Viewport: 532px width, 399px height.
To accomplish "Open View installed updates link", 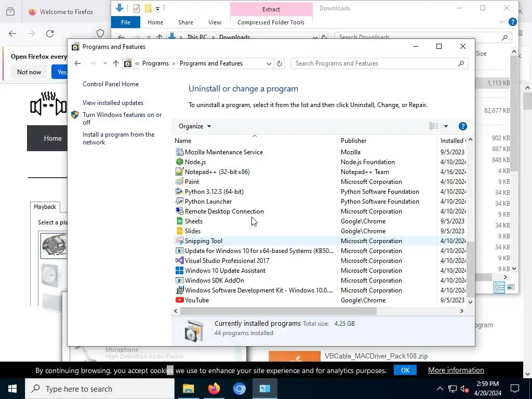I will tap(113, 103).
